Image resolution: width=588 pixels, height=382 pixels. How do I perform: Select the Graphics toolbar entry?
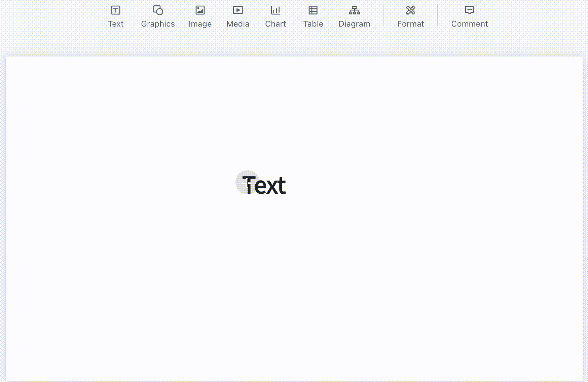(x=157, y=24)
